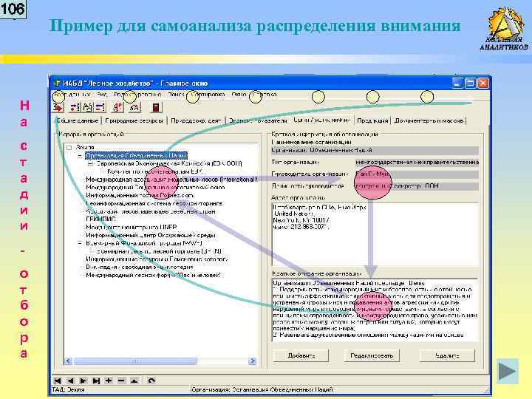Viewport: 532px width, 399px height.
Task: Click the 'XA' toolbar icon
Action: [x=134, y=108]
